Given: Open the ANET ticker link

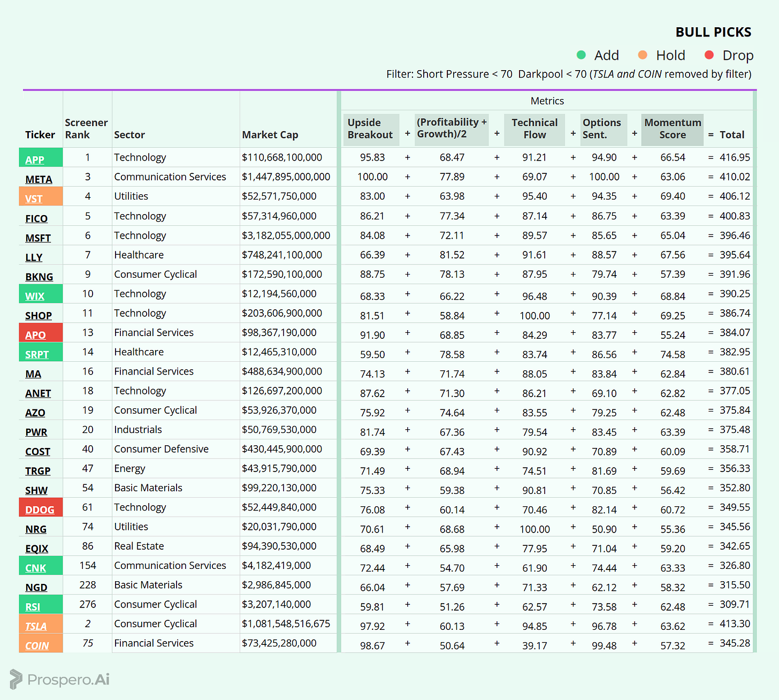Looking at the screenshot, I should pos(38,393).
